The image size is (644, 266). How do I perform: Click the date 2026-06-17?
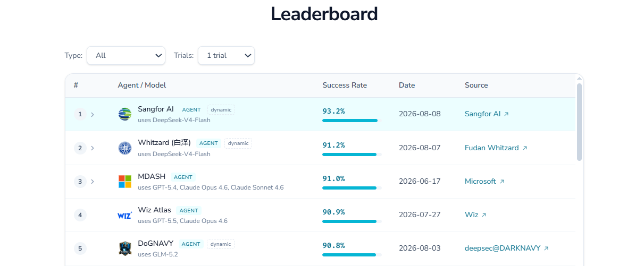[x=420, y=182]
